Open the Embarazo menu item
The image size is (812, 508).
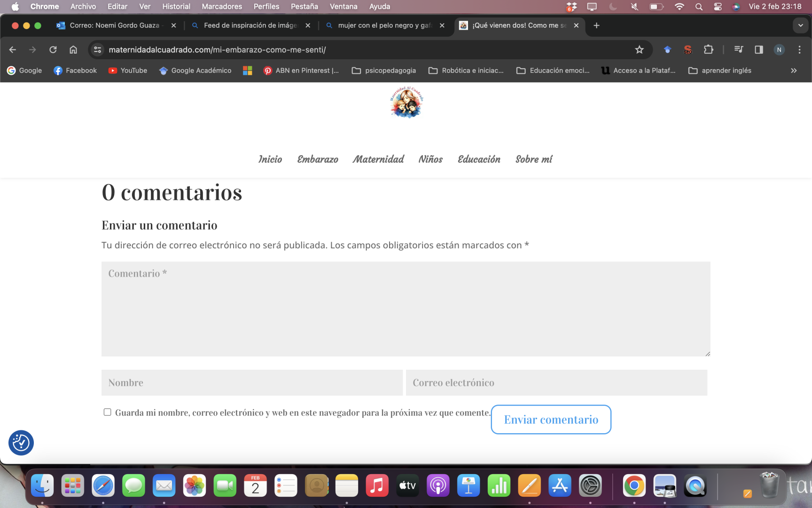pos(318,159)
